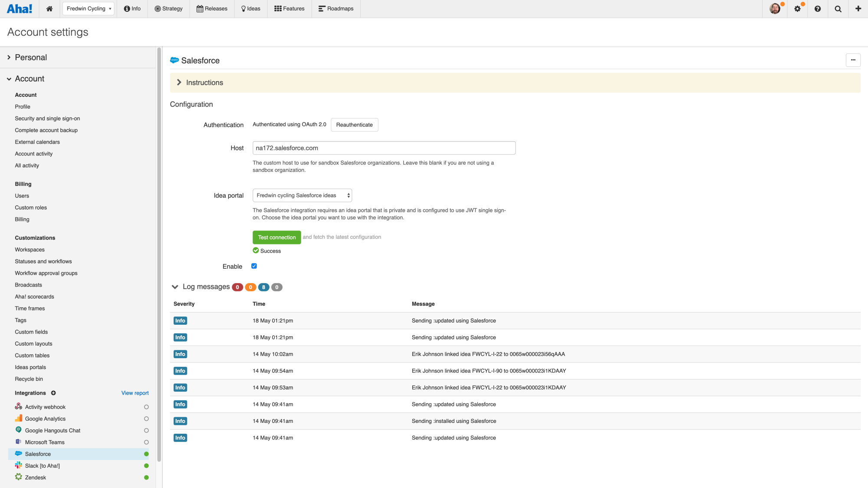Click the Microsoft Teams integration icon

[x=19, y=442]
